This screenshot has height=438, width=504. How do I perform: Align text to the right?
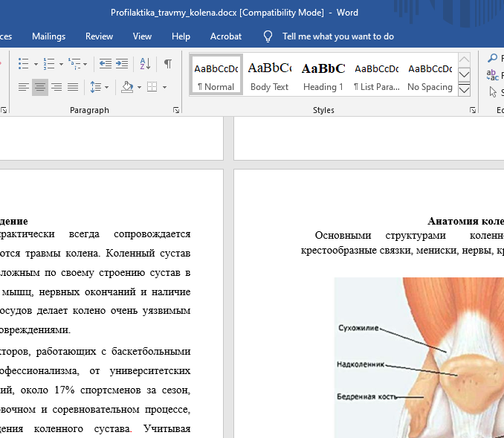(56, 87)
